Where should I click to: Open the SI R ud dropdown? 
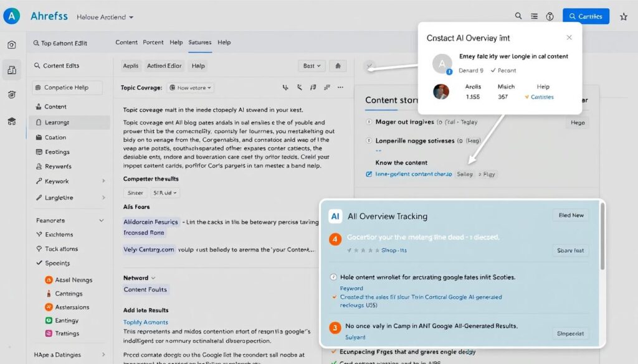tap(164, 193)
